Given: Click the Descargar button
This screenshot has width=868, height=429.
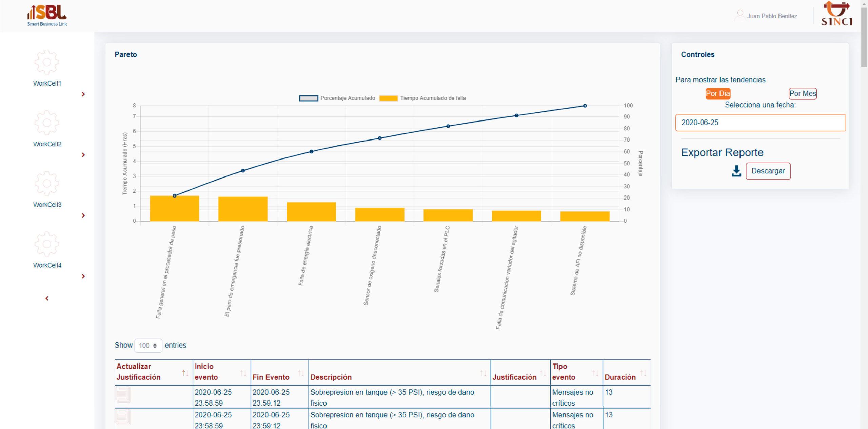Looking at the screenshot, I should click(768, 171).
